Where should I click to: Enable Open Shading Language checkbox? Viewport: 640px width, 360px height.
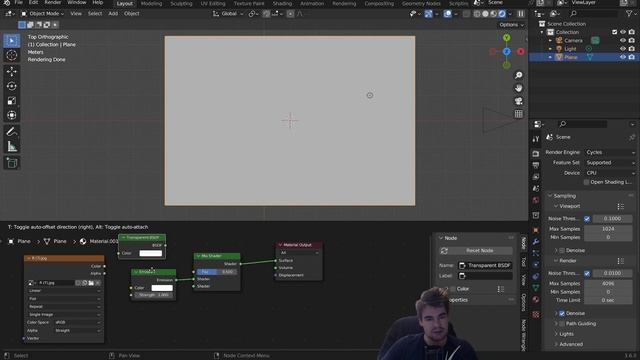(x=586, y=182)
